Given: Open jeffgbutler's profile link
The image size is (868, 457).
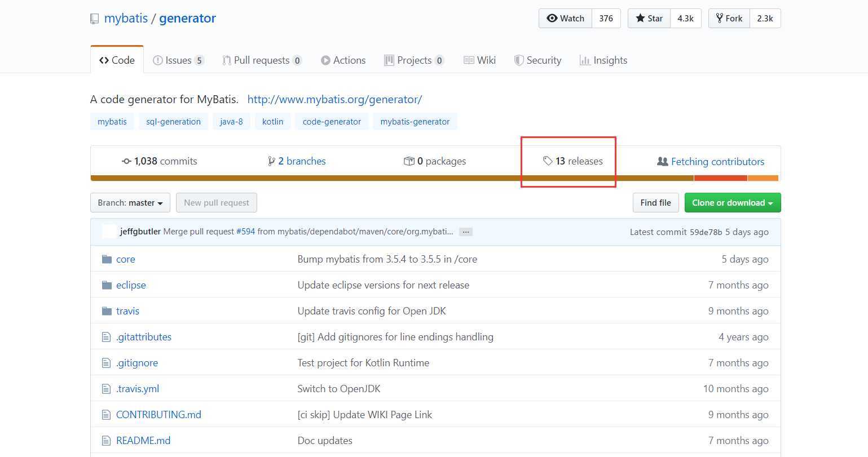Looking at the screenshot, I should [140, 232].
